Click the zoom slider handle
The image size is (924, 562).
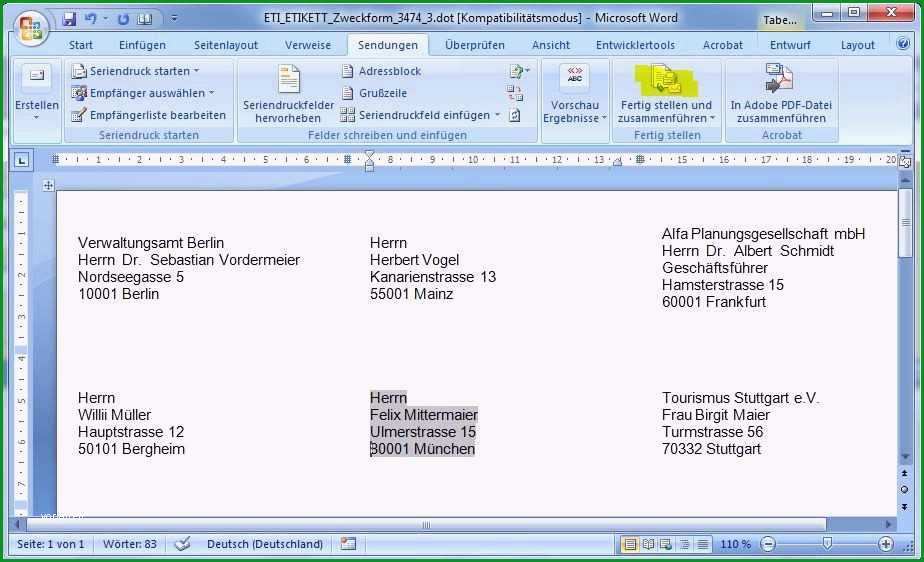pyautogui.click(x=827, y=544)
